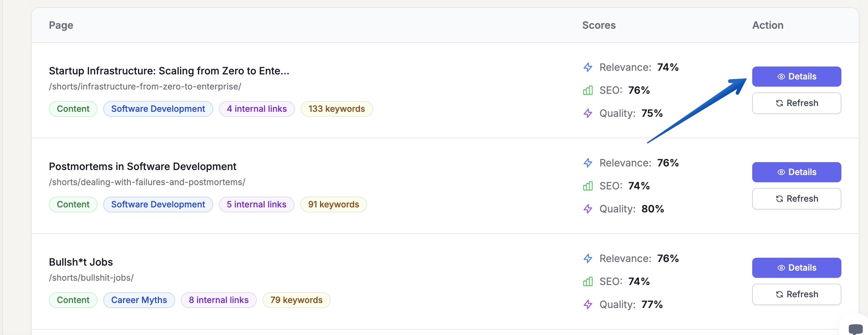The width and height of the screenshot is (868, 335).
Task: Click the quality icon next to Bullsh*t Jobs scores
Action: [588, 304]
